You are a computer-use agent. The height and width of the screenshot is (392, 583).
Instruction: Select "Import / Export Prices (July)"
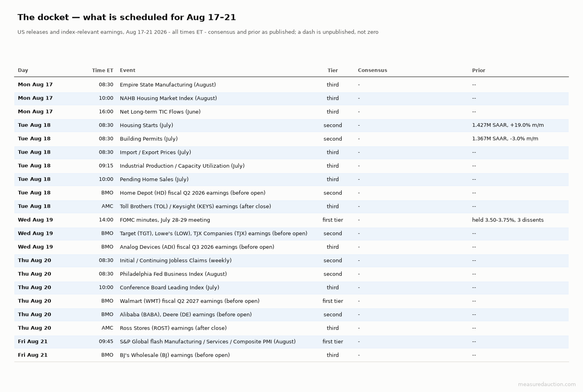point(155,152)
